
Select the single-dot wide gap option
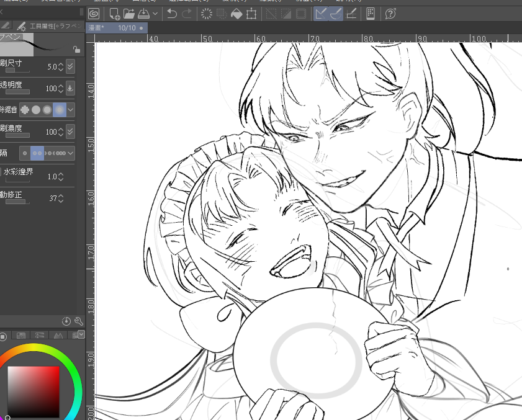coord(25,153)
